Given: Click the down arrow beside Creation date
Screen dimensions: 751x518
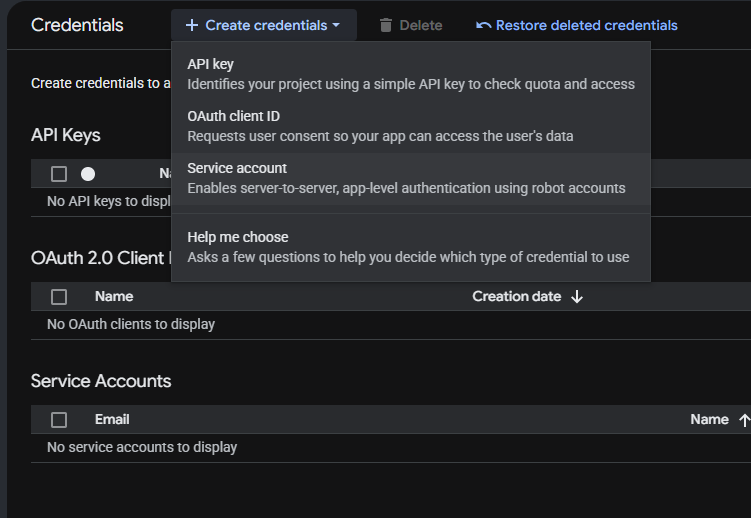Looking at the screenshot, I should pyautogui.click(x=577, y=297).
